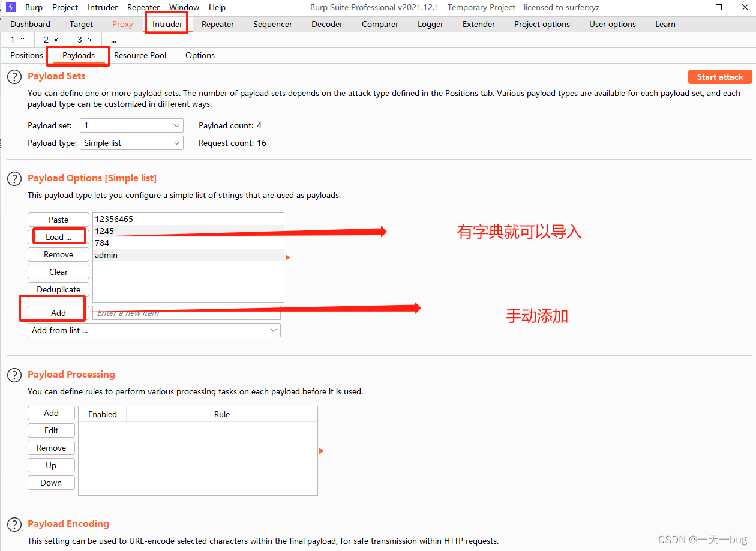Click orange arrow beside payload list
Viewport: 756px width, 551px height.
[288, 257]
